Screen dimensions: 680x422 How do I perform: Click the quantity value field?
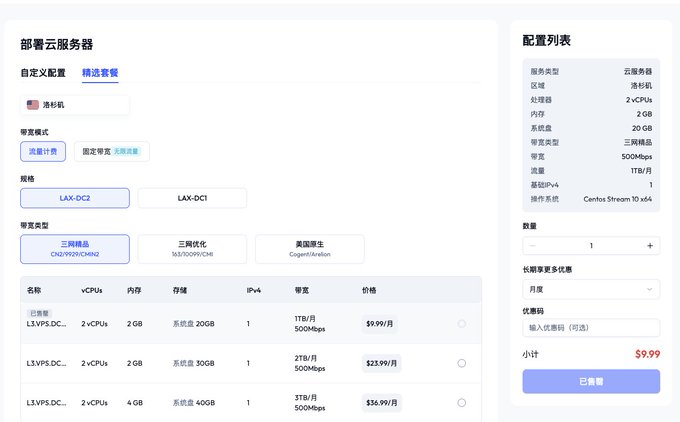591,246
